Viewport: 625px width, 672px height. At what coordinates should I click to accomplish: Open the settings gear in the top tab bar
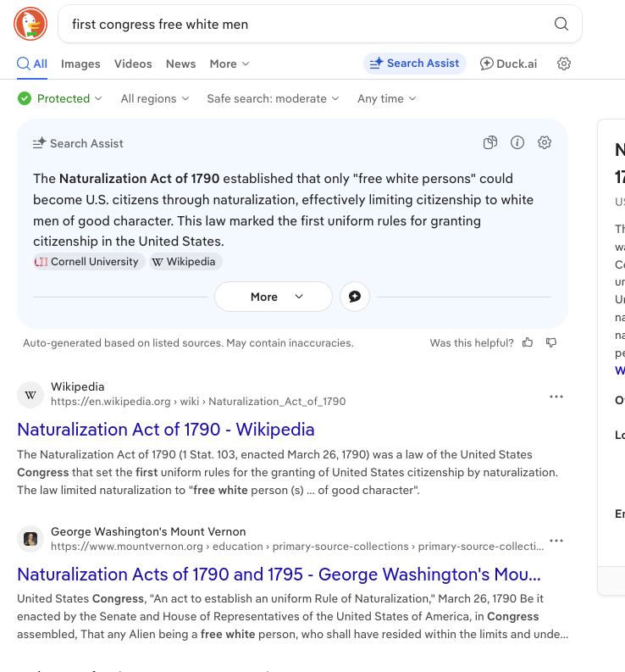[x=564, y=64]
